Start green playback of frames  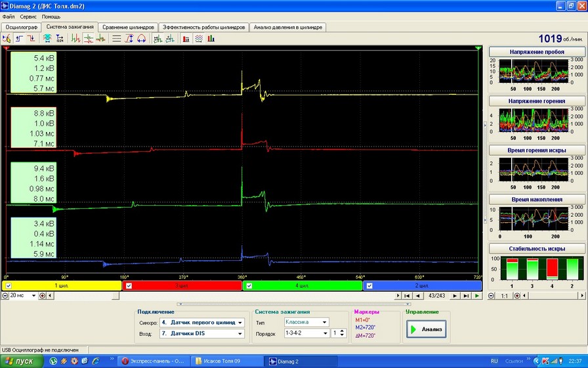pyautogui.click(x=477, y=296)
